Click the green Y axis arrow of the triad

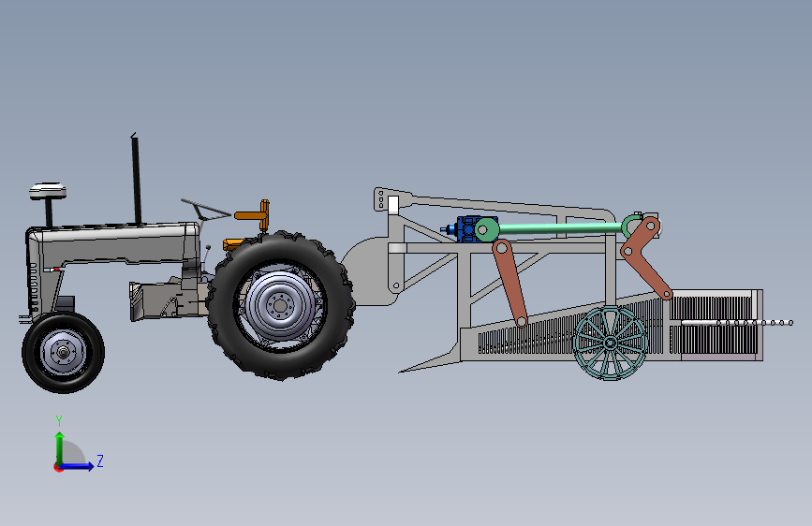[60, 447]
